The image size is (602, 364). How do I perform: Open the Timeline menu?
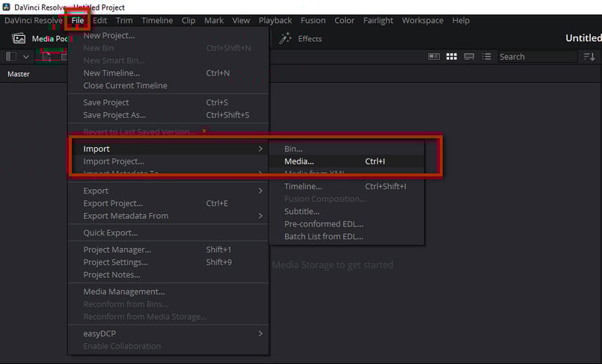[x=157, y=20]
